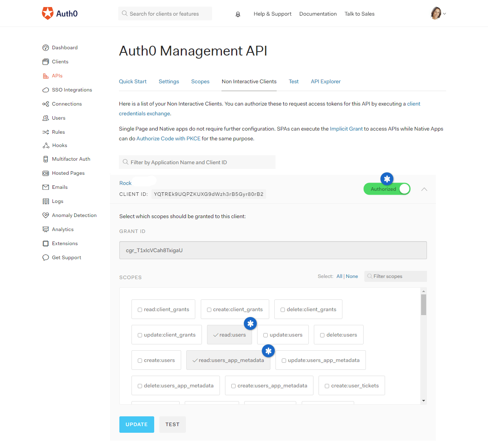Open the Anomaly Detection heart icon

click(46, 215)
